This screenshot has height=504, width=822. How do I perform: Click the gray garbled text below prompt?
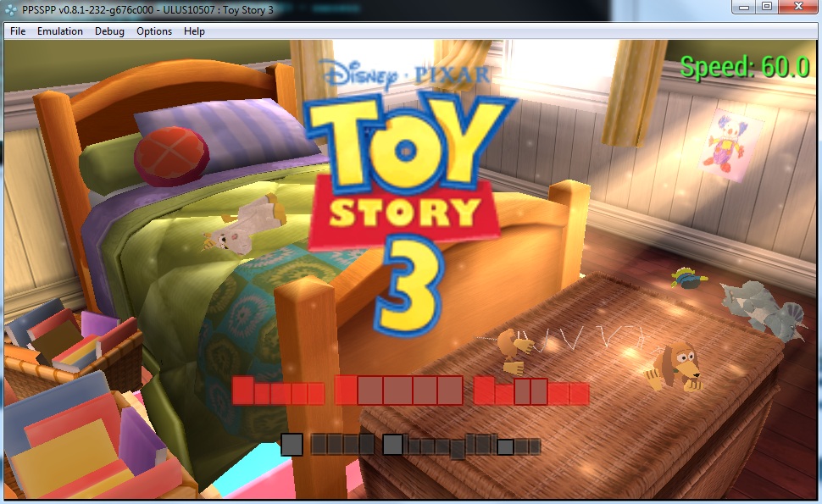(411, 445)
